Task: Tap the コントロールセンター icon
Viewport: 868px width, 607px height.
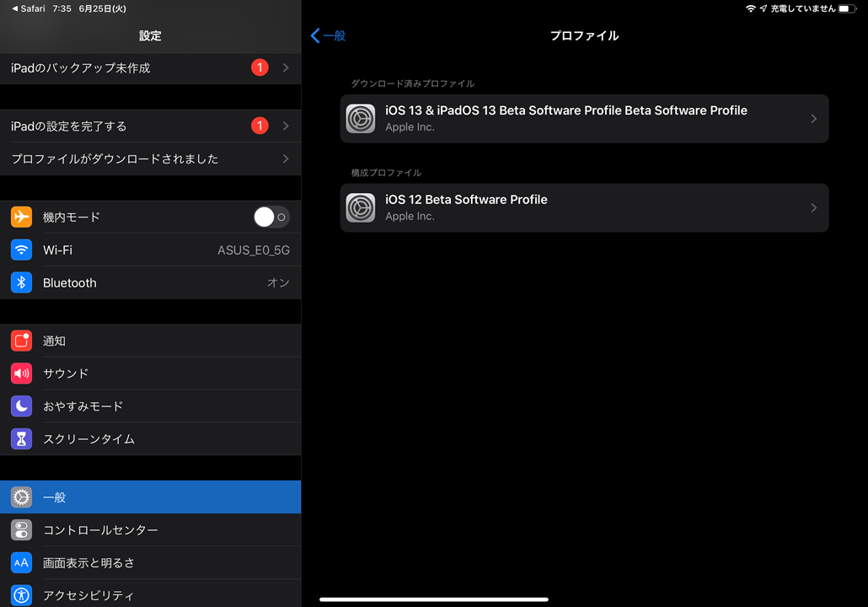Action: [x=21, y=529]
